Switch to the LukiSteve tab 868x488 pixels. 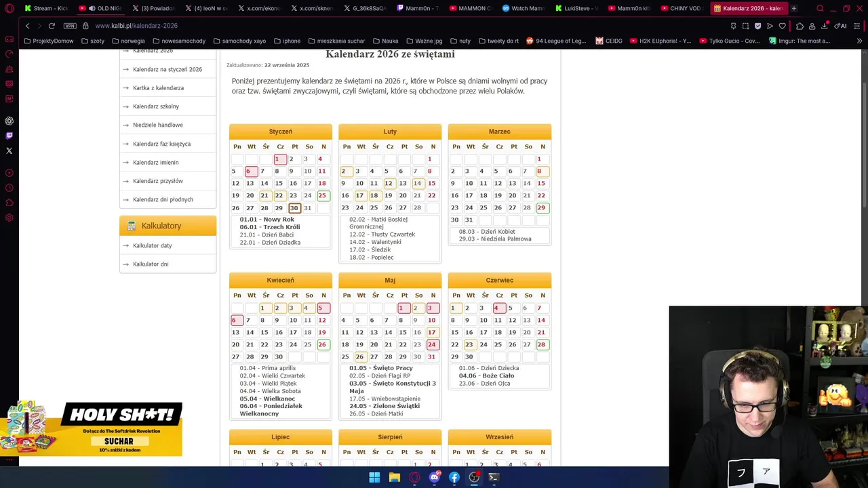(x=576, y=8)
